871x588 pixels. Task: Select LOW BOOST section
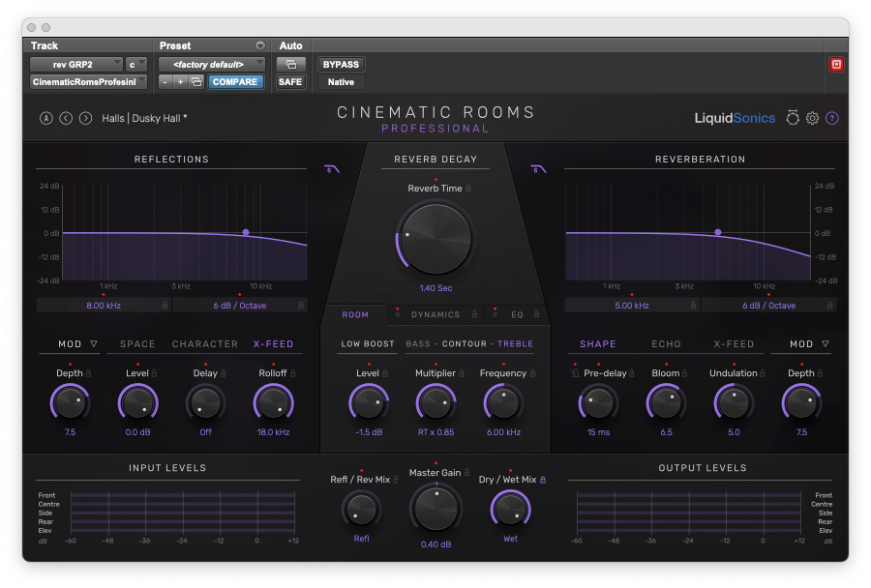(x=367, y=344)
